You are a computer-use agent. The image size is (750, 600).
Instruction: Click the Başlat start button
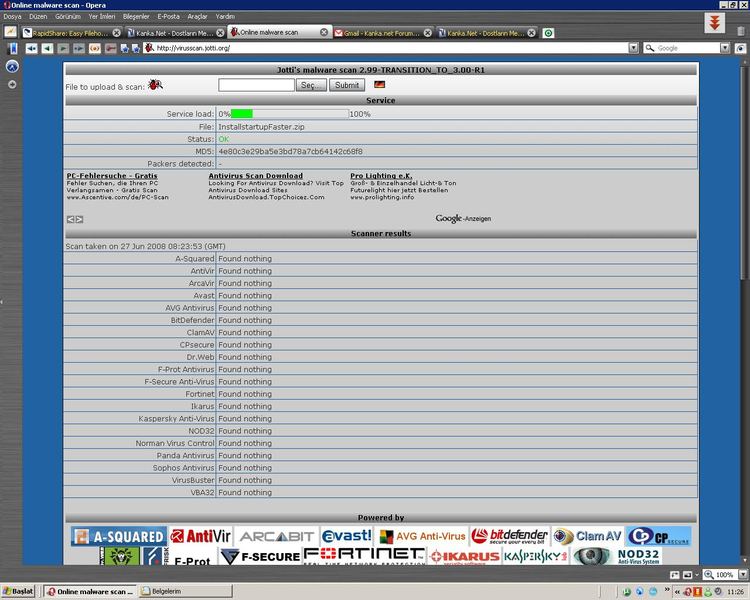click(20, 592)
